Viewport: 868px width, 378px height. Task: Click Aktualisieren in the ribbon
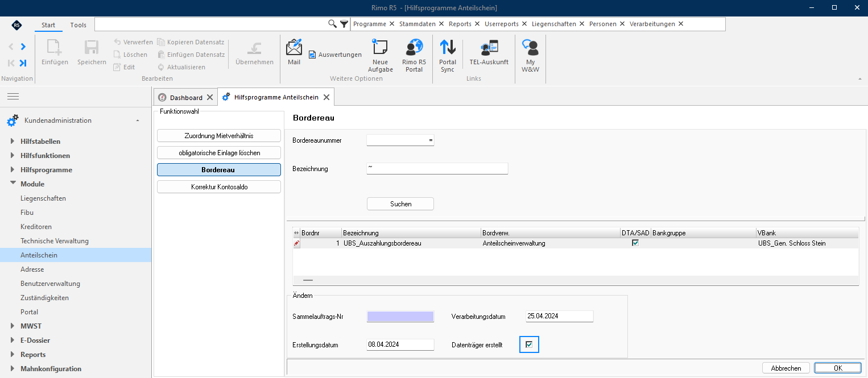181,67
